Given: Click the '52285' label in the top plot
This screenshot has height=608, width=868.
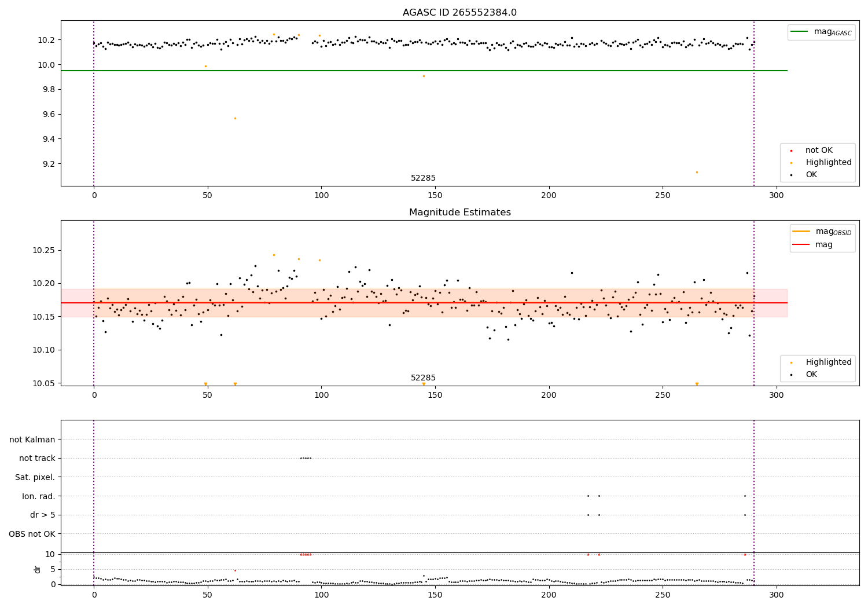Looking at the screenshot, I should click(x=423, y=178).
